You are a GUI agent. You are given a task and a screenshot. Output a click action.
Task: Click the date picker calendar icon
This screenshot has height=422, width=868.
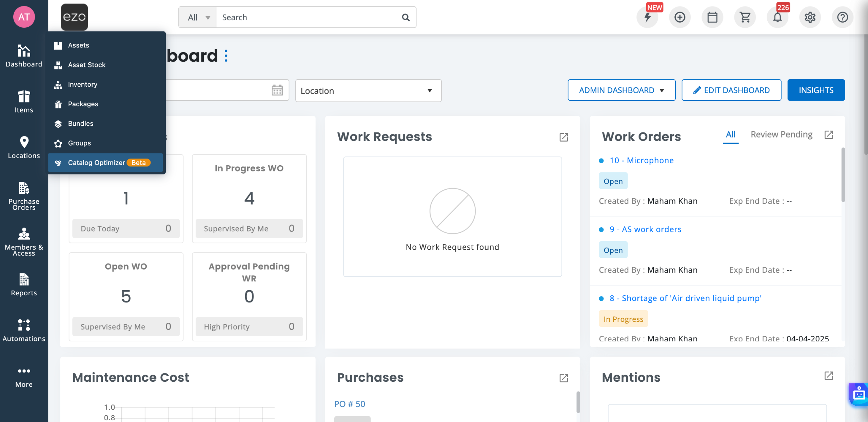(x=277, y=90)
